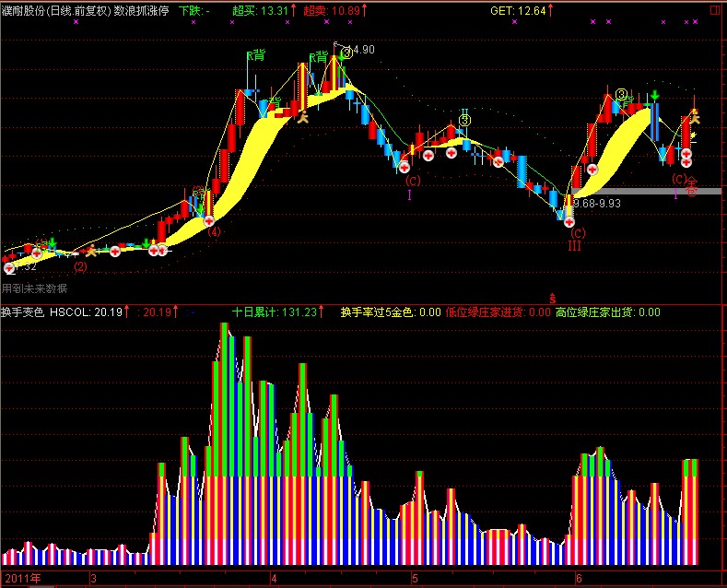Image resolution: width=727 pixels, height=588 pixels.
Task: Click the red window restore icon top-right
Action: (715, 11)
